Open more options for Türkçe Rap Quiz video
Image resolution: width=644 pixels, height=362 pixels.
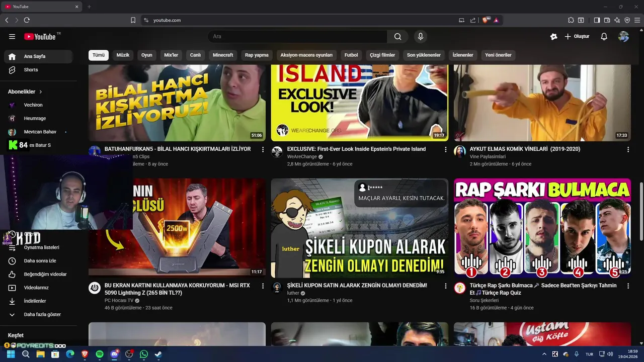tap(628, 286)
